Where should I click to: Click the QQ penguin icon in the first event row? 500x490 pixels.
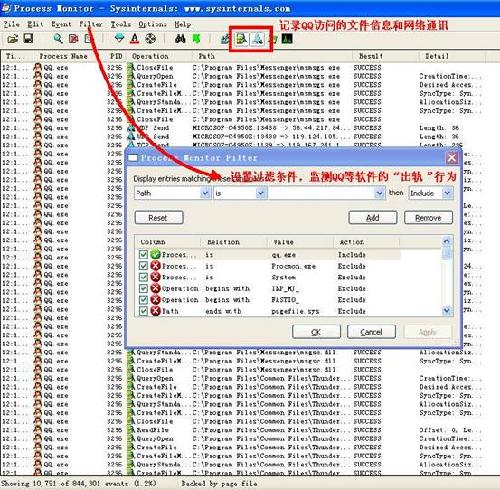38,67
